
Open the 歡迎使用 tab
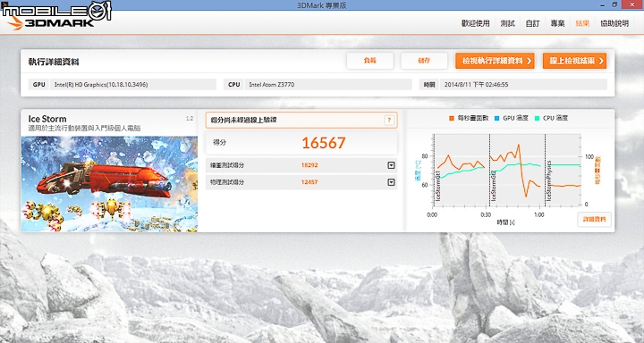coord(475,23)
